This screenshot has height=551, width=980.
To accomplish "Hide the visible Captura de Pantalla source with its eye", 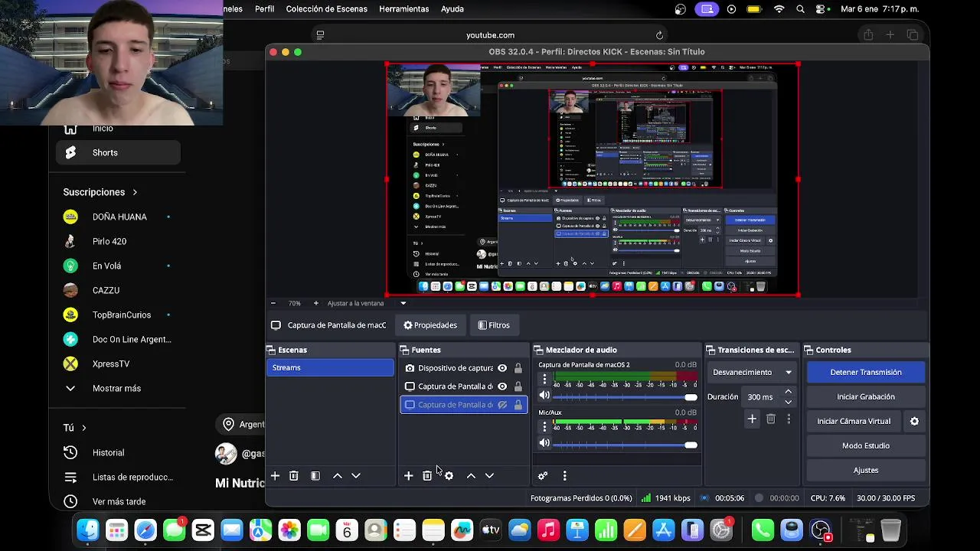I will (502, 386).
